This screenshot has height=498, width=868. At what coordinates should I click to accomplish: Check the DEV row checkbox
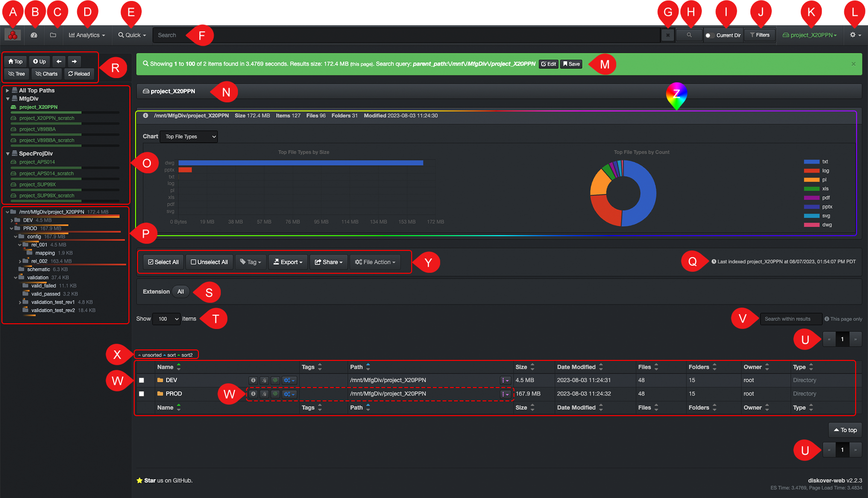pyautogui.click(x=141, y=380)
